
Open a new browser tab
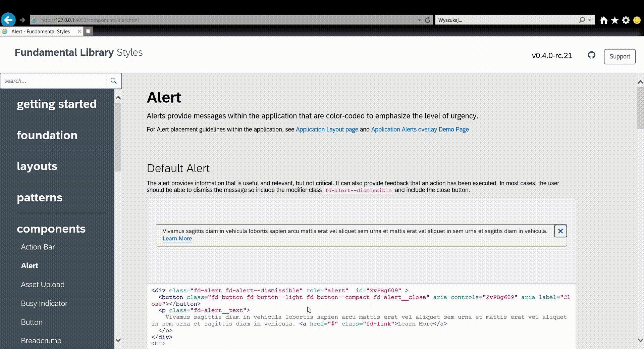tap(88, 31)
